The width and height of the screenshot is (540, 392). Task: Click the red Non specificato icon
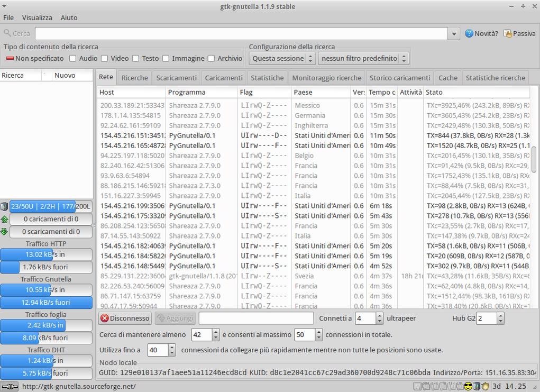tap(10, 58)
